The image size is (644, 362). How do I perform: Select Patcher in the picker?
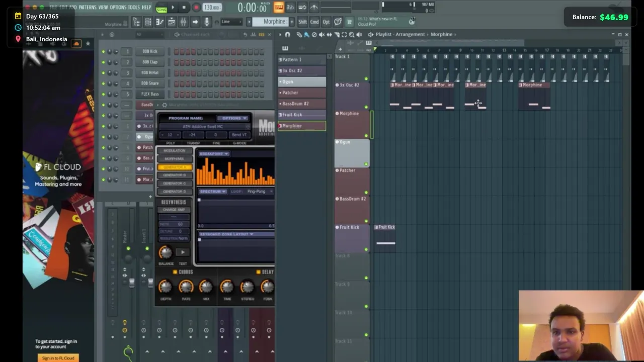click(x=302, y=93)
